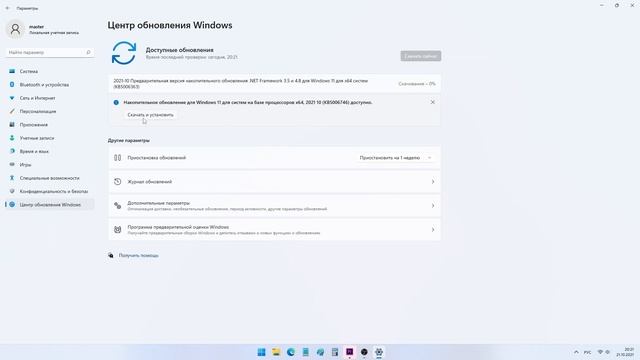Click the Найти параметр search field

pos(49,52)
